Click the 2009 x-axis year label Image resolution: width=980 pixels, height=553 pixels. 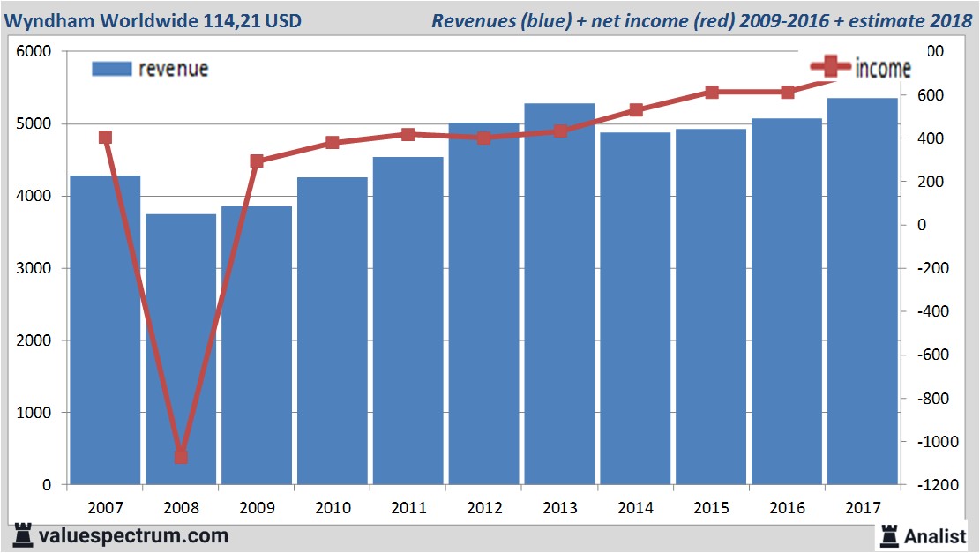point(257,507)
